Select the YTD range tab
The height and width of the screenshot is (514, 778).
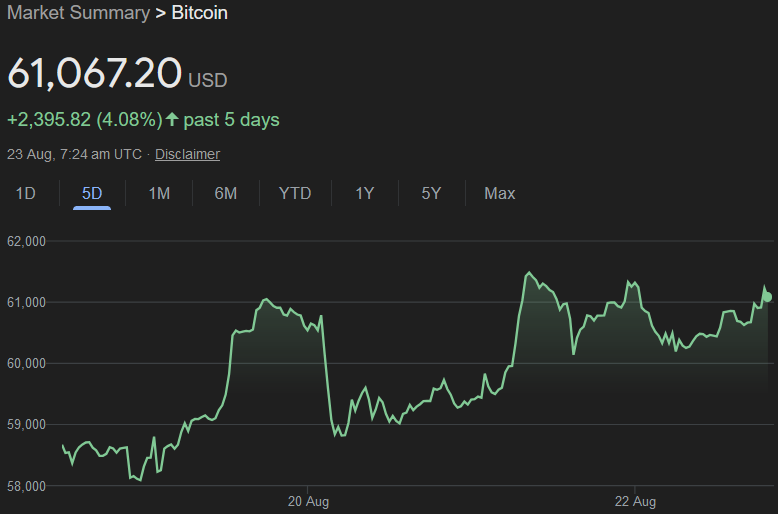(295, 193)
